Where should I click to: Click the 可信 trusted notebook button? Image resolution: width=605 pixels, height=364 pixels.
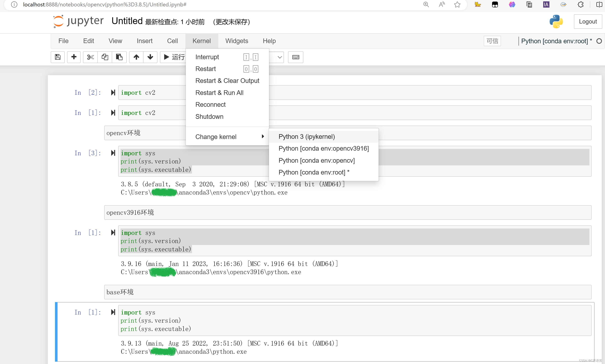point(492,41)
